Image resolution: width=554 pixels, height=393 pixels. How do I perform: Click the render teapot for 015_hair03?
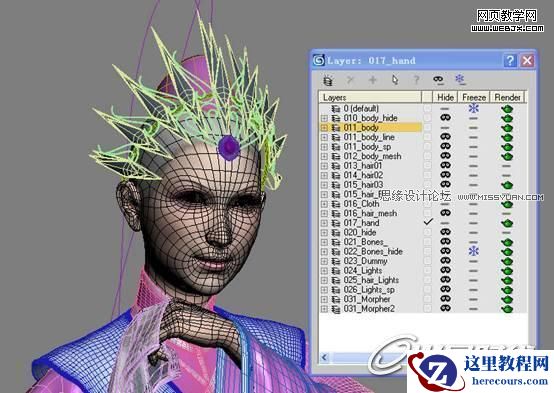point(507,185)
